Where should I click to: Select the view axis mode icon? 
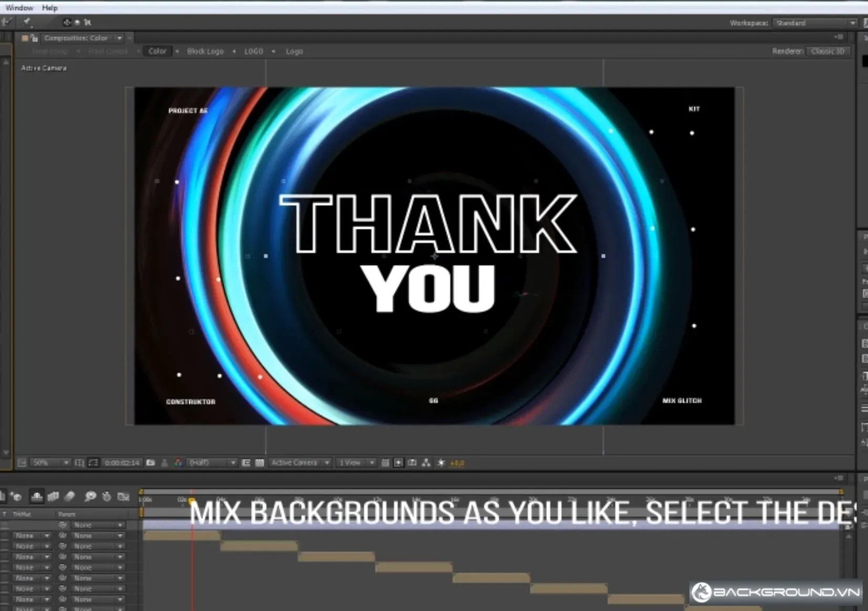click(x=88, y=23)
